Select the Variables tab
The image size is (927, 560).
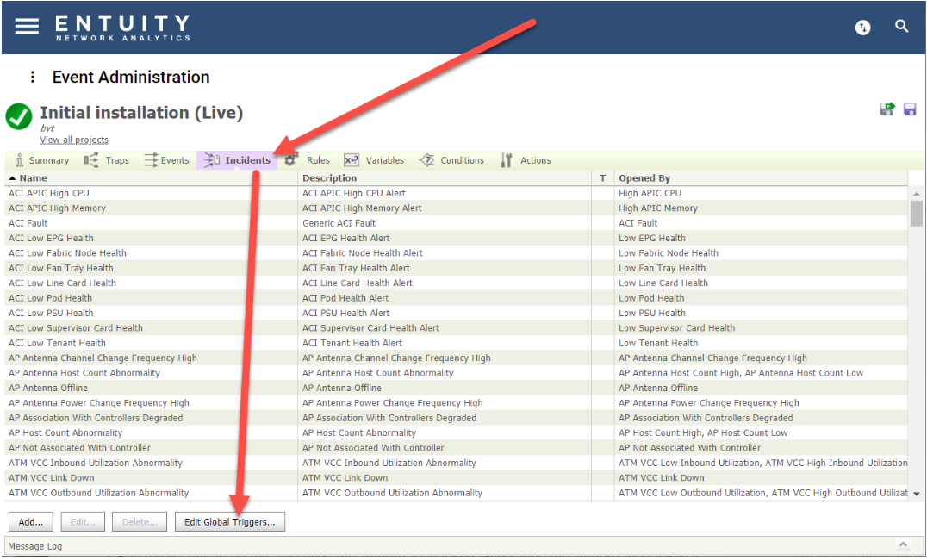pyautogui.click(x=374, y=160)
